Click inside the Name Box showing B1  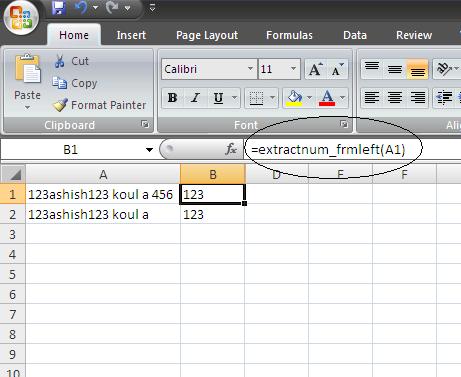pos(71,150)
